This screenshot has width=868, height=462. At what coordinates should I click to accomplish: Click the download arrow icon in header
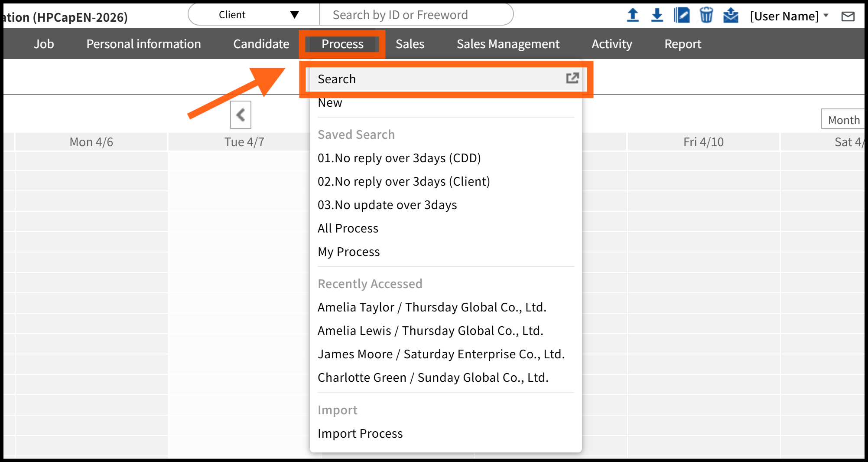[657, 16]
